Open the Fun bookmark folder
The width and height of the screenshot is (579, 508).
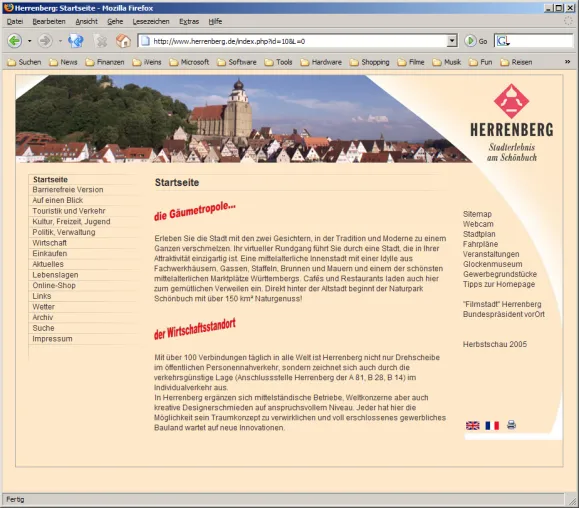tap(480, 62)
